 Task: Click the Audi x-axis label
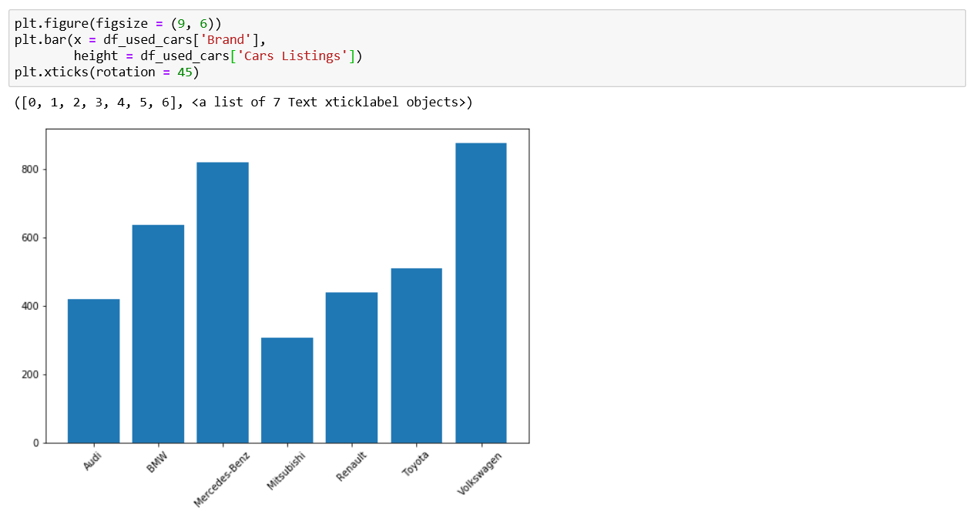coord(93,460)
